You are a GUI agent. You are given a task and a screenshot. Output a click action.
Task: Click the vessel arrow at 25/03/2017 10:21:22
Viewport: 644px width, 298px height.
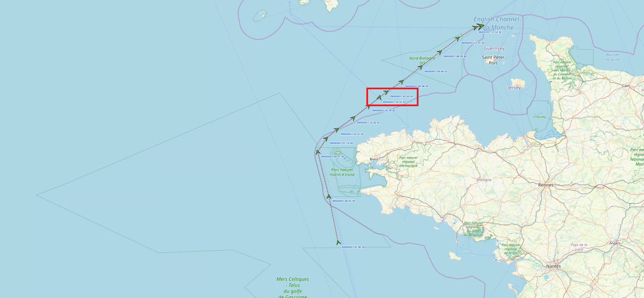[337, 130]
